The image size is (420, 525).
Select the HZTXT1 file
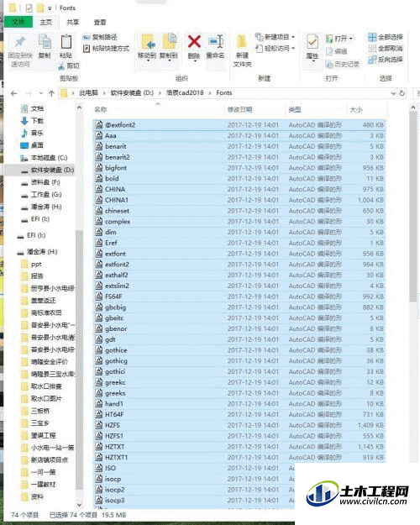(x=239, y=457)
